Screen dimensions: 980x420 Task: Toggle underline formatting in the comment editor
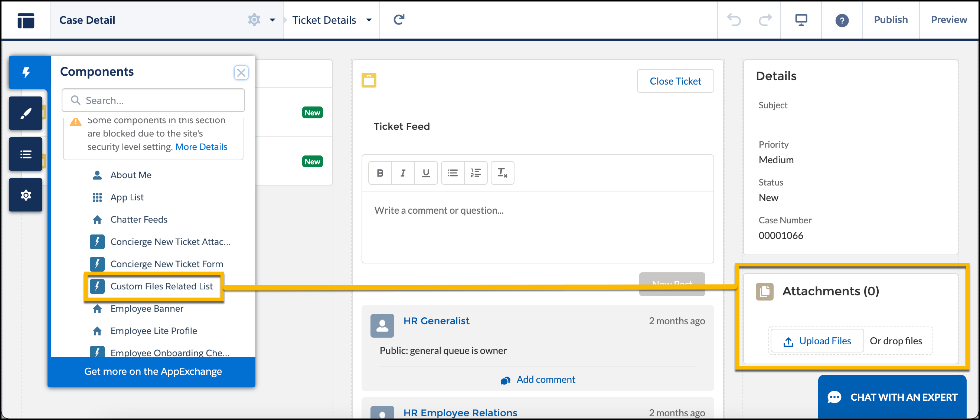pyautogui.click(x=426, y=173)
